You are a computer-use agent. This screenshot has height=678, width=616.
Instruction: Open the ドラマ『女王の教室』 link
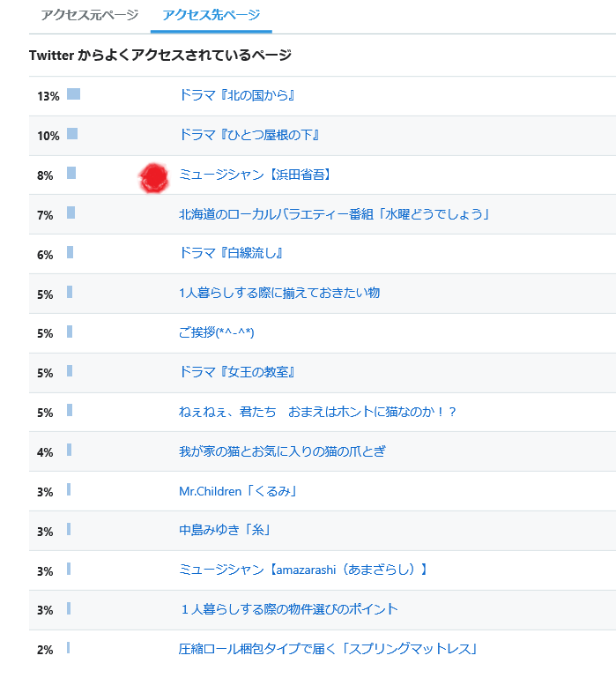click(x=237, y=372)
